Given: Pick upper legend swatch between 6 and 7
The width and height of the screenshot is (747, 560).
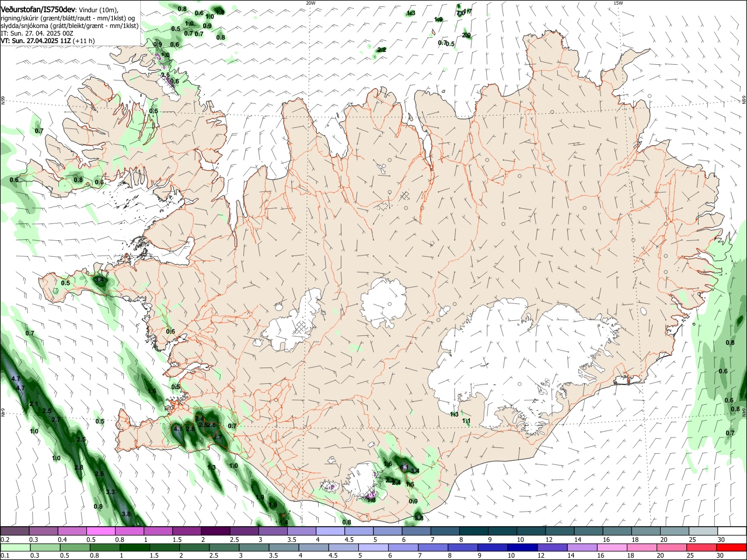Looking at the screenshot, I should 416,531.
